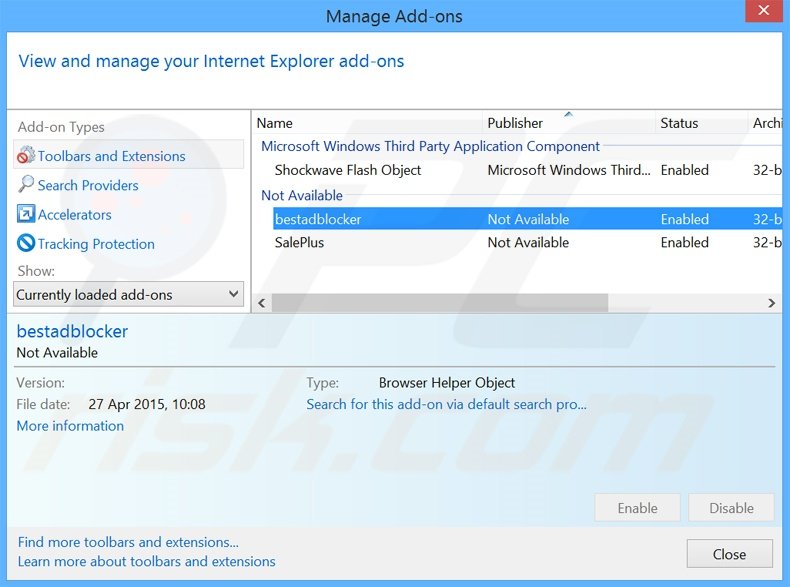
Task: Open Learn more about toolbars and extensions
Action: pos(147,561)
